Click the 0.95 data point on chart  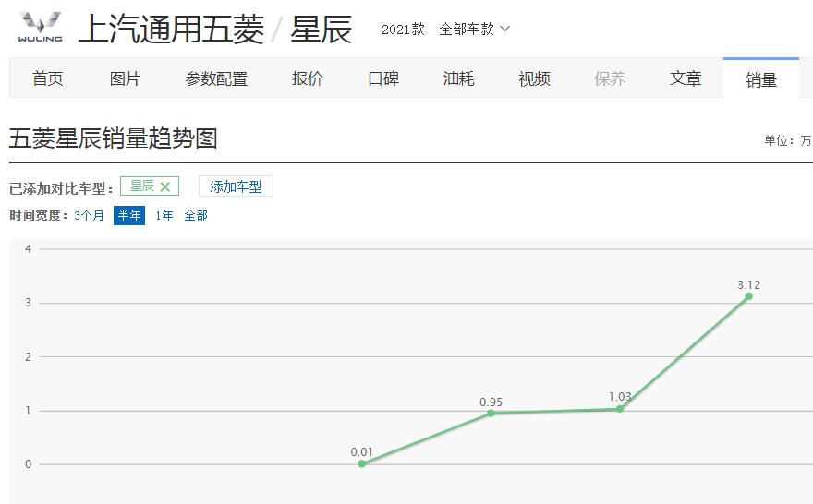point(491,413)
